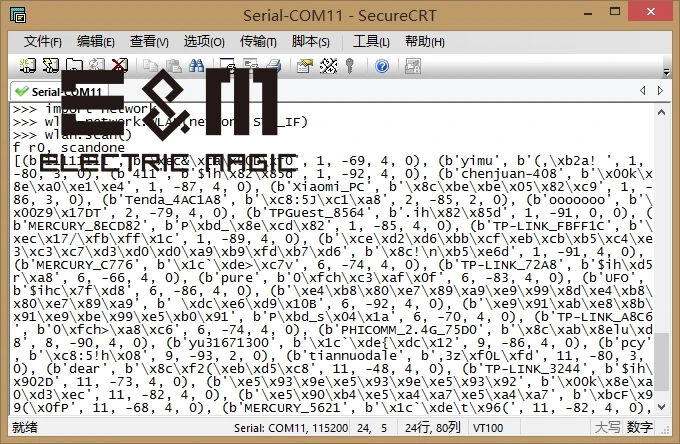The image size is (680, 444).
Task: Click the Find binoculars icon
Action: point(196,66)
